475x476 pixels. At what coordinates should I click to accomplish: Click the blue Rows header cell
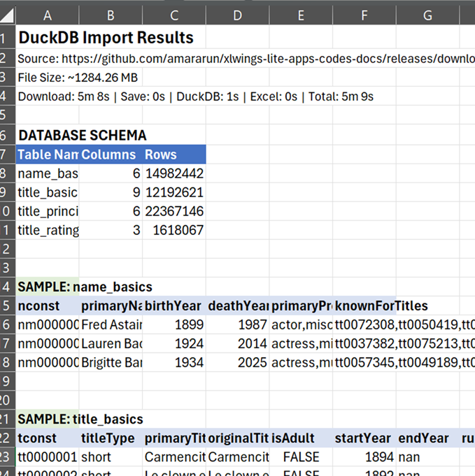point(174,154)
